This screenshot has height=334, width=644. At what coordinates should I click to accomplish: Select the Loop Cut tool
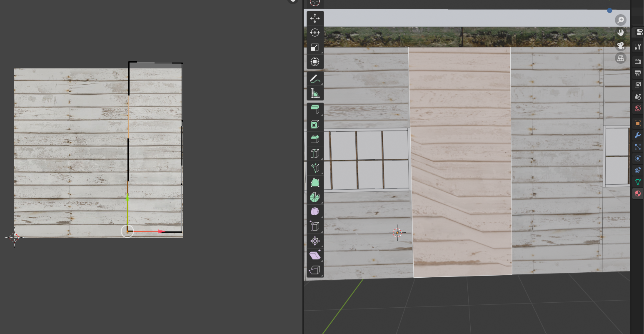pos(315,153)
